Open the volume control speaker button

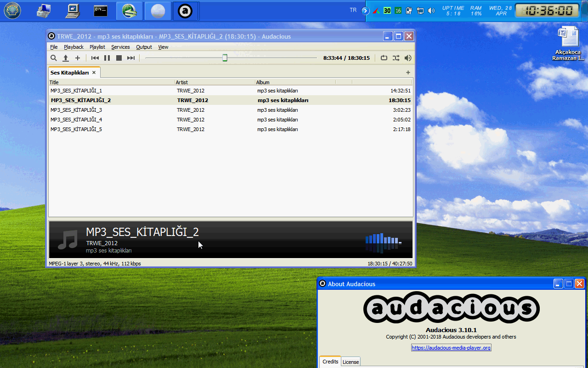[x=408, y=58]
